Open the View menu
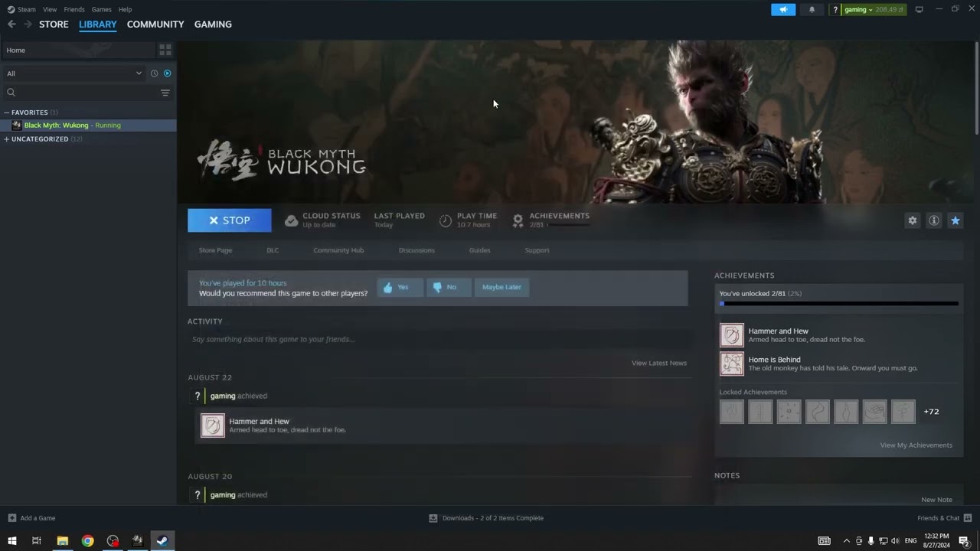The height and width of the screenshot is (551, 980). pos(50,9)
